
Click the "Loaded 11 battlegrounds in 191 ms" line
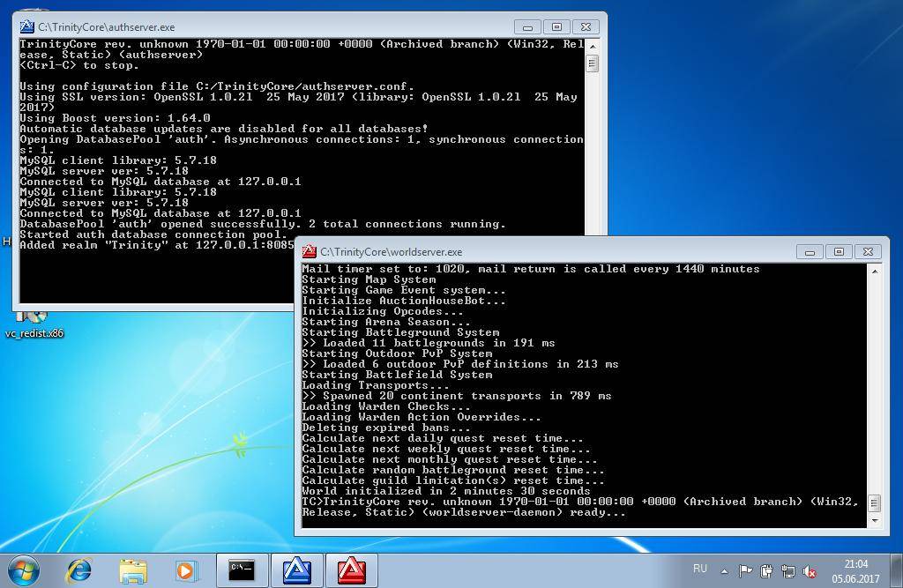click(429, 343)
